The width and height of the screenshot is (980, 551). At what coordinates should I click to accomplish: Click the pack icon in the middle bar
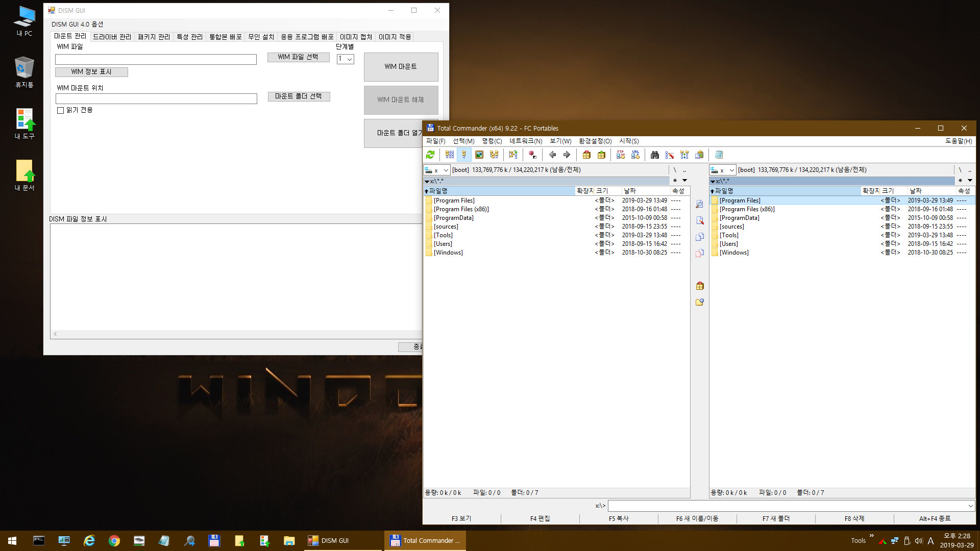click(x=700, y=286)
